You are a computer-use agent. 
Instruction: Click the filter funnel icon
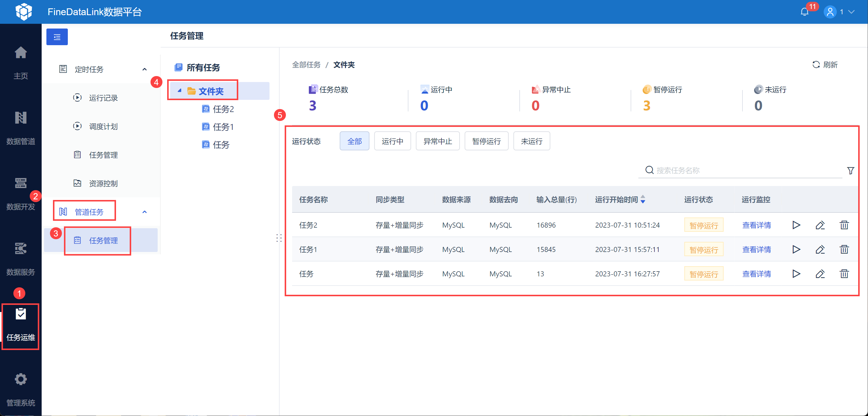(x=850, y=171)
